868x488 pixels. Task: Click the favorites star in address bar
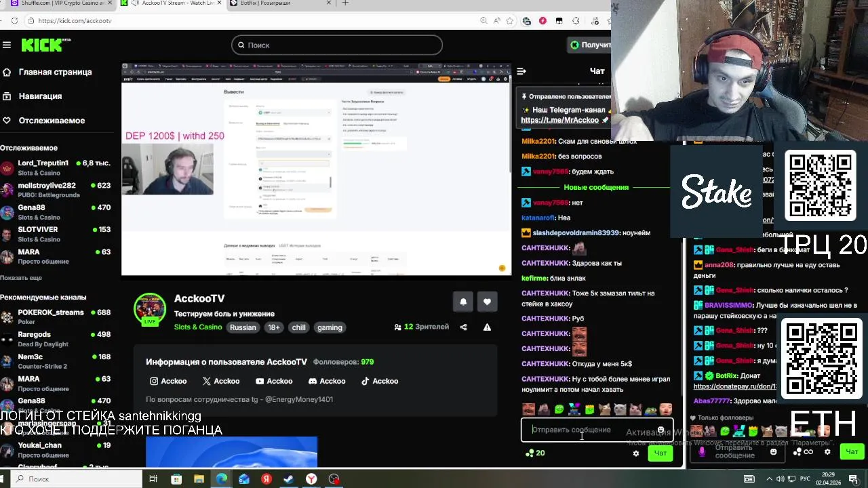(510, 21)
